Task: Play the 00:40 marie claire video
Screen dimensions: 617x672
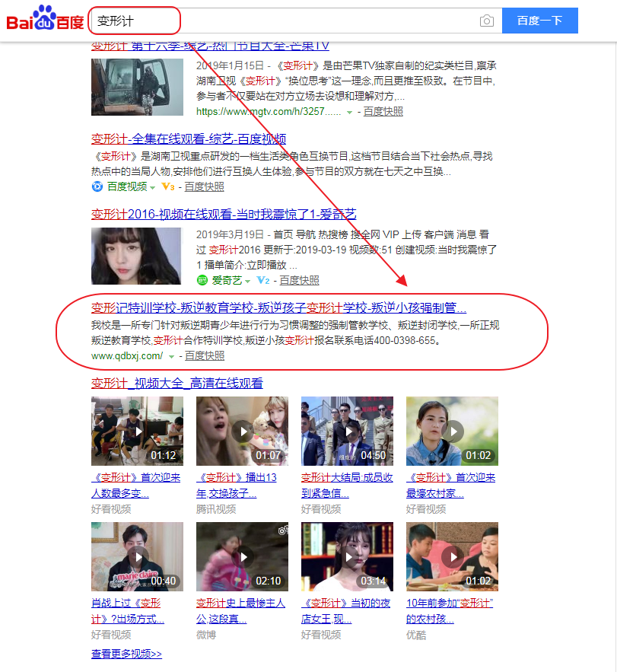Action: [x=137, y=557]
